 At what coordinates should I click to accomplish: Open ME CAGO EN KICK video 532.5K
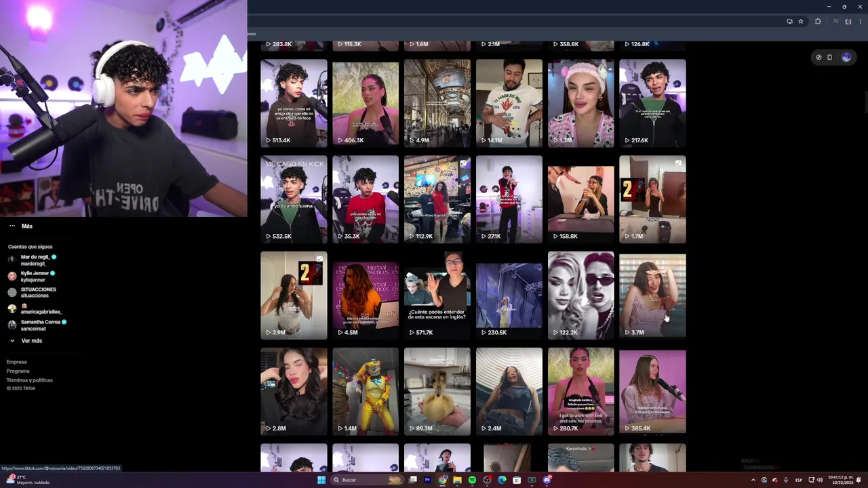point(294,199)
